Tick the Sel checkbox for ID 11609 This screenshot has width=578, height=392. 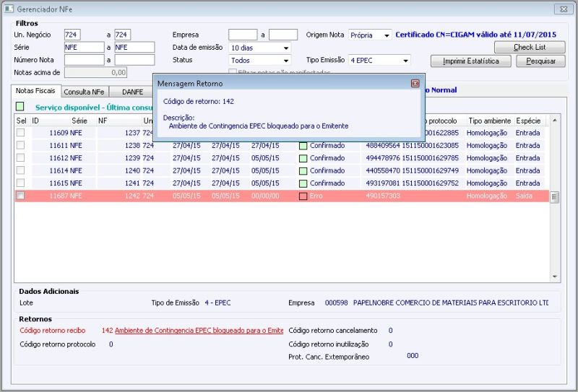[20, 133]
